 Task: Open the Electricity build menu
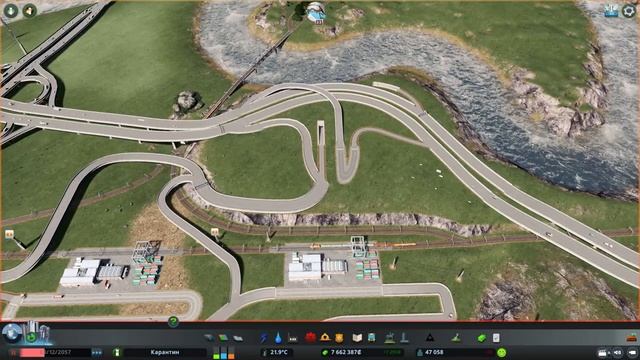pyautogui.click(x=264, y=338)
